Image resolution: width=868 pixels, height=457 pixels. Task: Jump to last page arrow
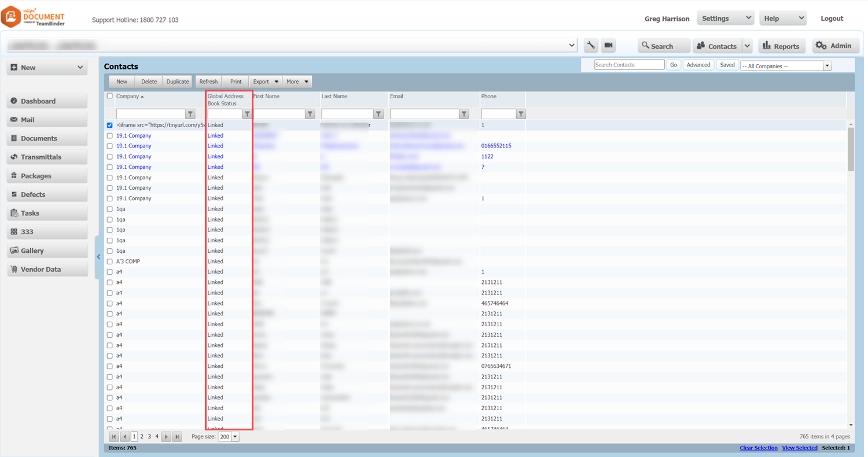[x=177, y=437]
